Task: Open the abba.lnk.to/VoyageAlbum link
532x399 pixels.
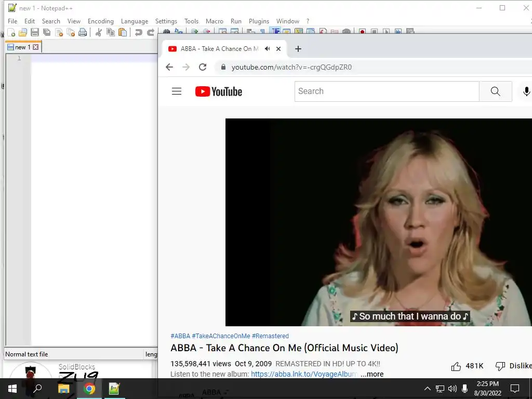Action: coord(304,374)
